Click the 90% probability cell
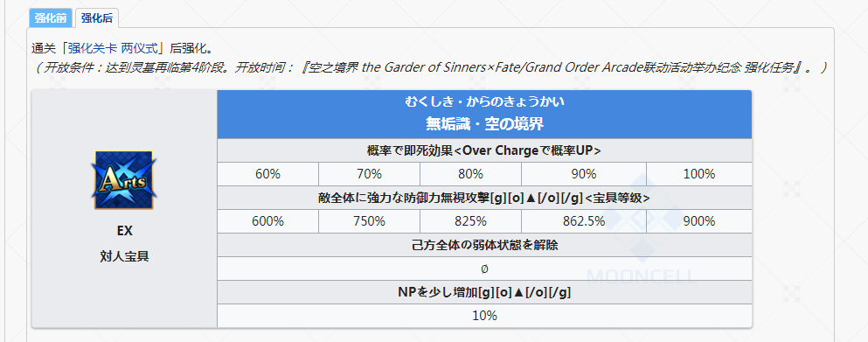This screenshot has height=342, width=868. (x=584, y=174)
